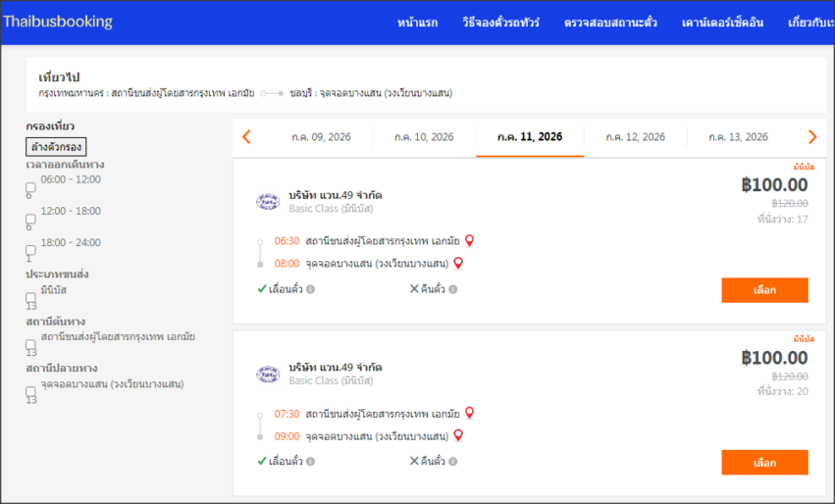Screen dimensions: 835x504
Task: Click the Thaibusbooking logo
Action: (58, 22)
